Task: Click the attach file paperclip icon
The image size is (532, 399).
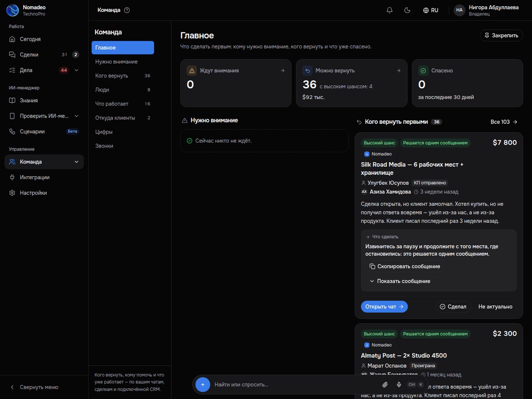Action: pos(385,385)
